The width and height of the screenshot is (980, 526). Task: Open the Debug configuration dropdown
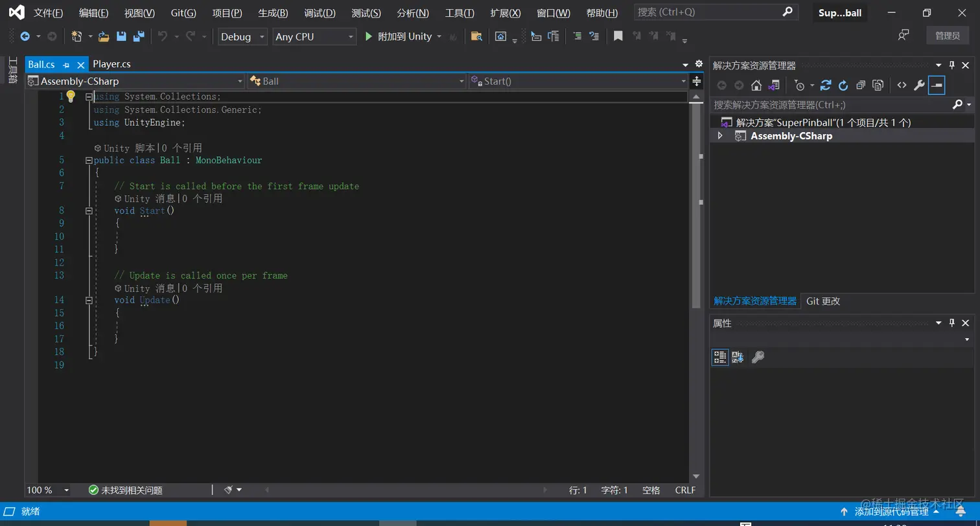point(242,37)
